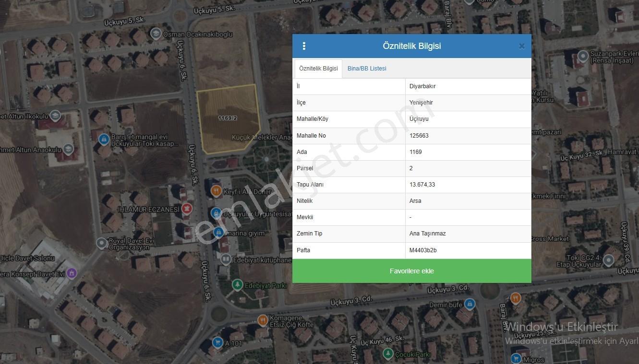Click the Keyf-i Ala Döner restaurant marker
The image size is (639, 364).
pyautogui.click(x=217, y=191)
